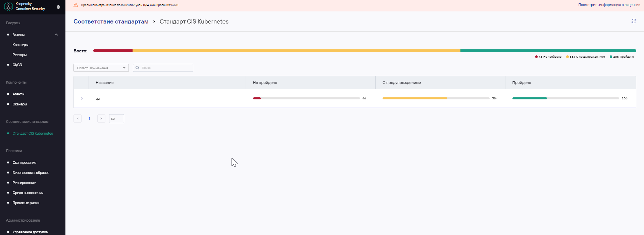This screenshot has width=644, height=235.
Task: Click Посмотреть информацию о лицензии link
Action: (609, 5)
